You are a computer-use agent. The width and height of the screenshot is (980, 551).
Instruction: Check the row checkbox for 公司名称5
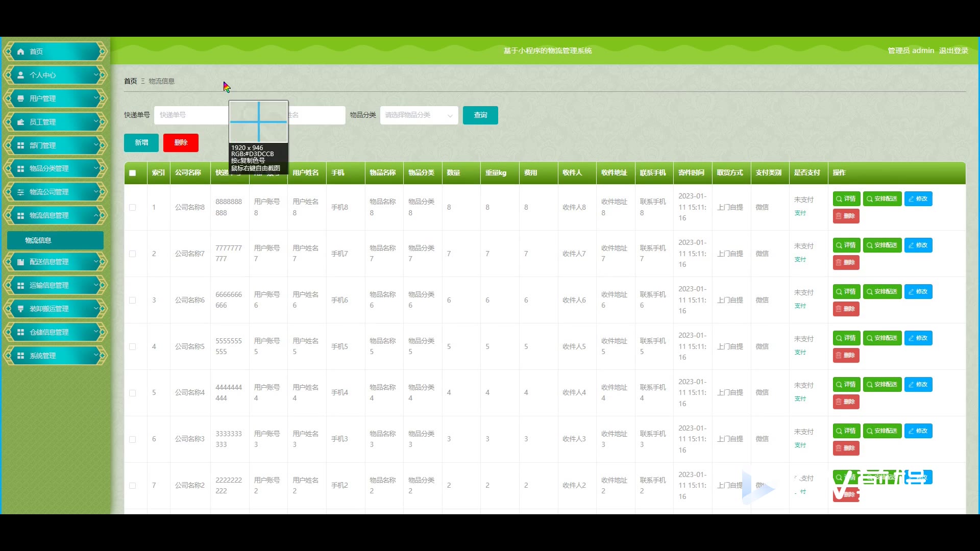133,346
